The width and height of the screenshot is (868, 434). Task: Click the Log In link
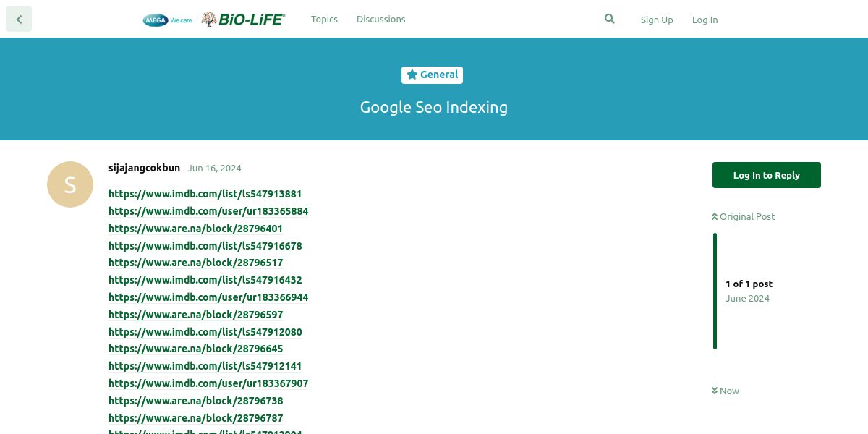pyautogui.click(x=705, y=20)
